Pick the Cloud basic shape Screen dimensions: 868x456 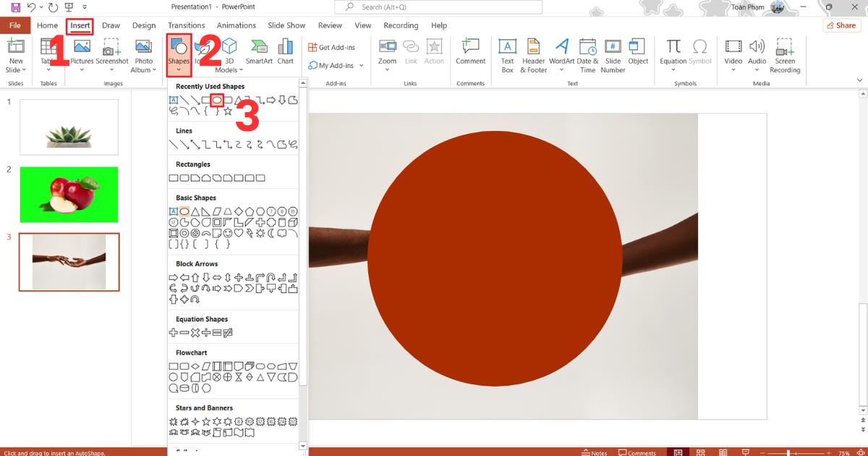281,233
